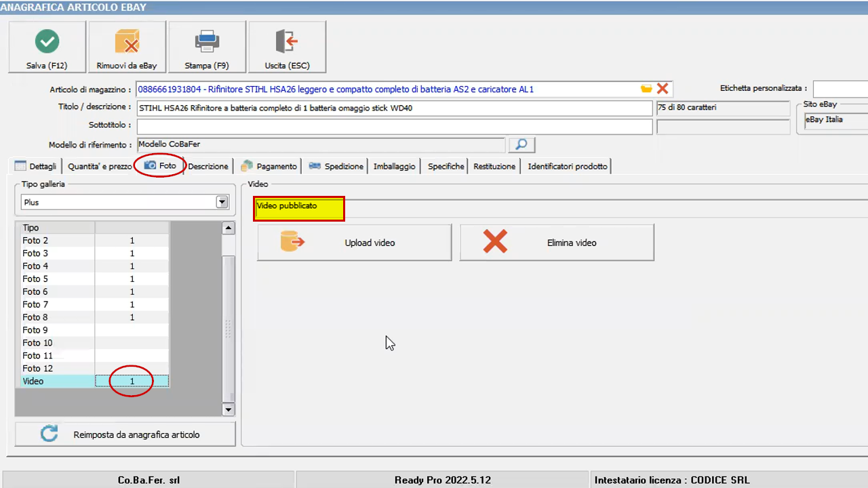Select the Foto 8 row
The height and width of the screenshot is (488, 868).
(92, 317)
